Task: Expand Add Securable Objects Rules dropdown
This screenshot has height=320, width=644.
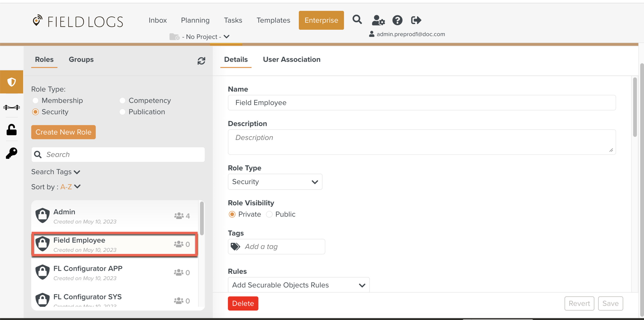Action: point(299,285)
